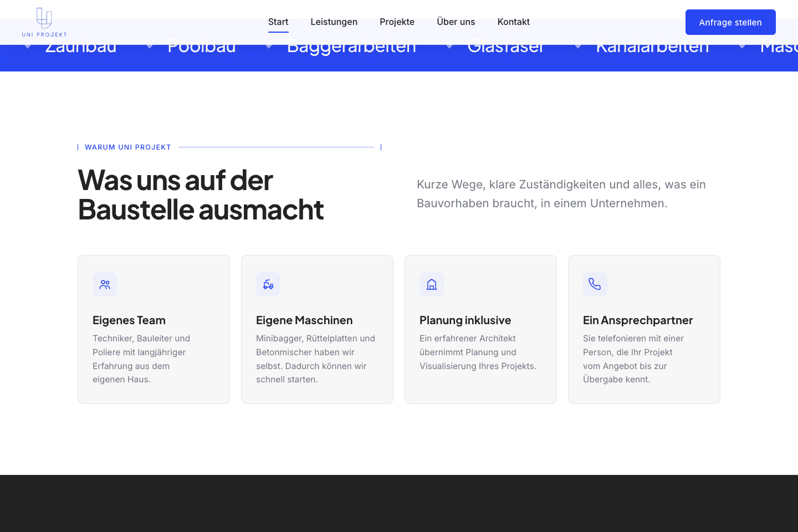The width and height of the screenshot is (798, 532).
Task: Click the WARUM UNI PROJEKT label
Action: (x=128, y=147)
